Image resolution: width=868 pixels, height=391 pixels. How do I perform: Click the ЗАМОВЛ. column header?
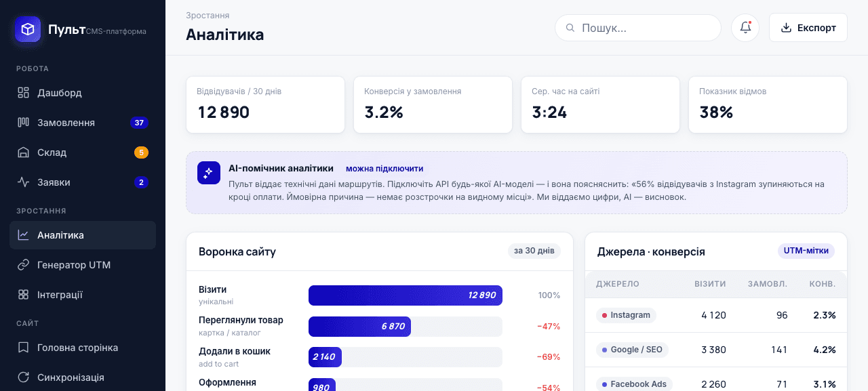tap(768, 284)
